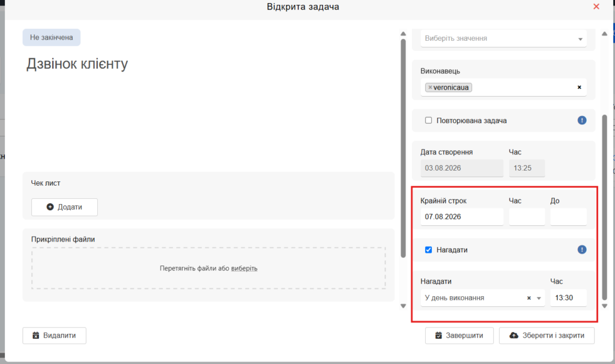
Task: Click the Видалити button
Action: point(54,336)
